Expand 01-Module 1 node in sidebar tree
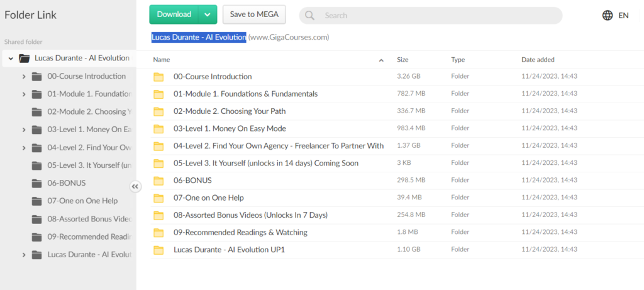This screenshot has height=290, width=644. coord(24,94)
